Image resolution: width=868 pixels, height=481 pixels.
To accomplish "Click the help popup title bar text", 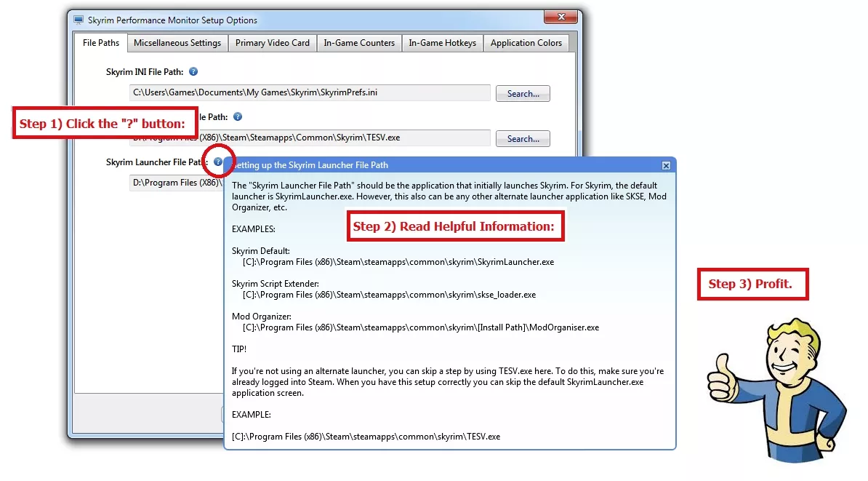I will [310, 165].
